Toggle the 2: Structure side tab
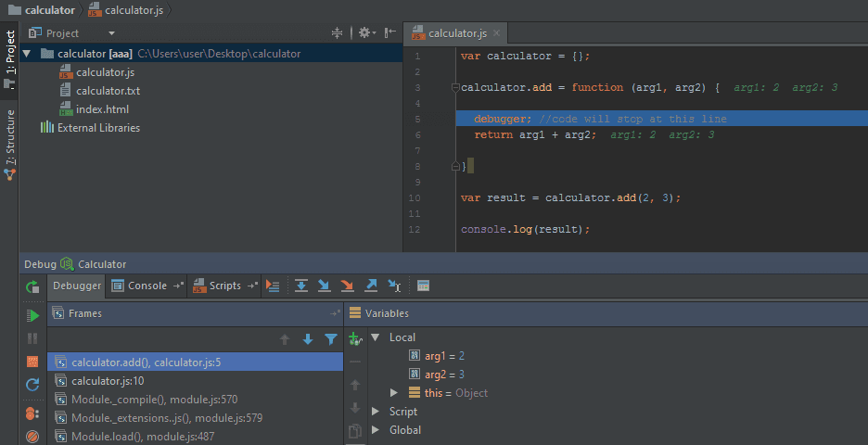 10,145
